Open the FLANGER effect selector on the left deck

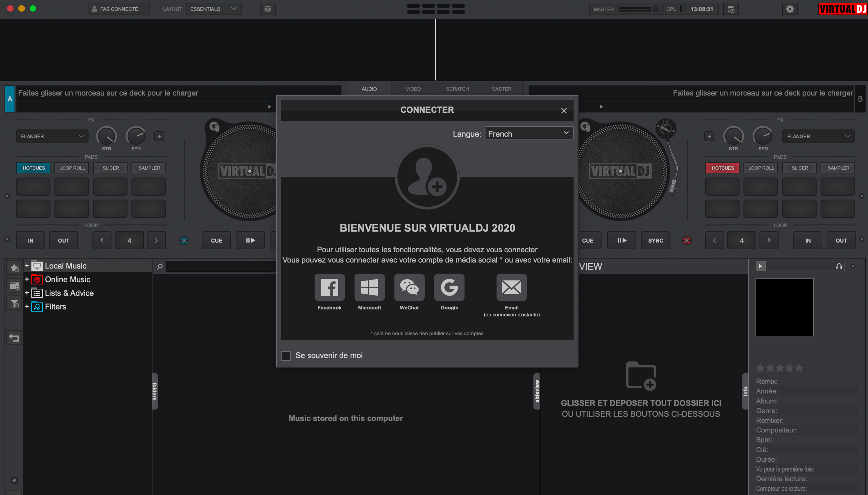pyautogui.click(x=52, y=136)
